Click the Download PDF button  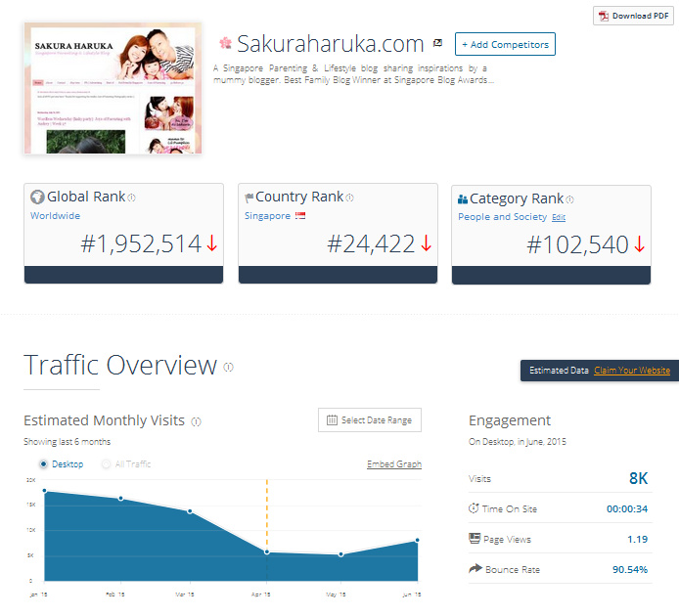[x=633, y=16]
